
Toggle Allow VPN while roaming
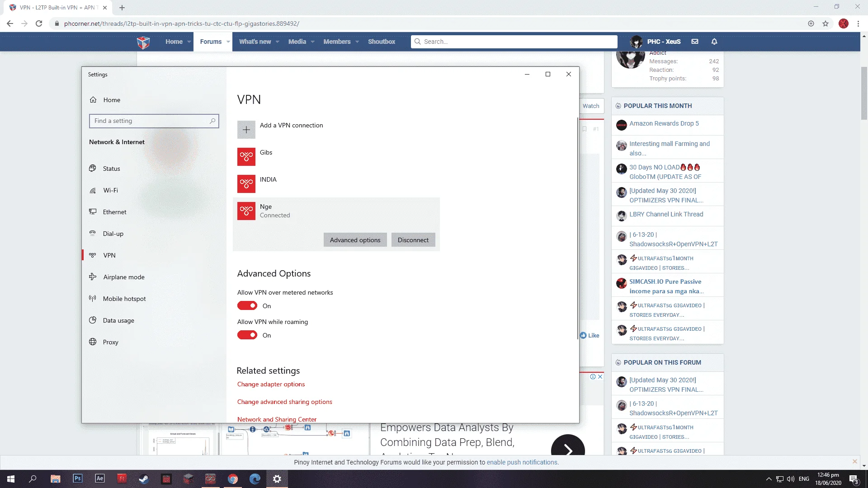[247, 335]
